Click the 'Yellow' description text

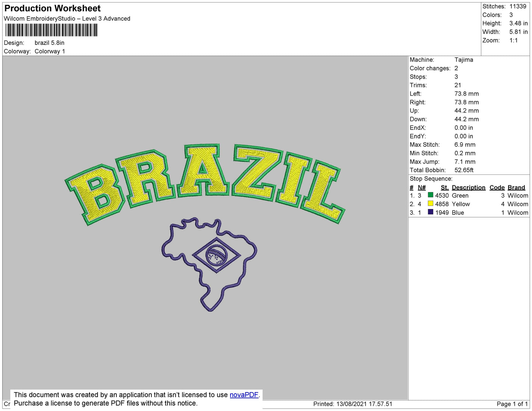pos(461,204)
